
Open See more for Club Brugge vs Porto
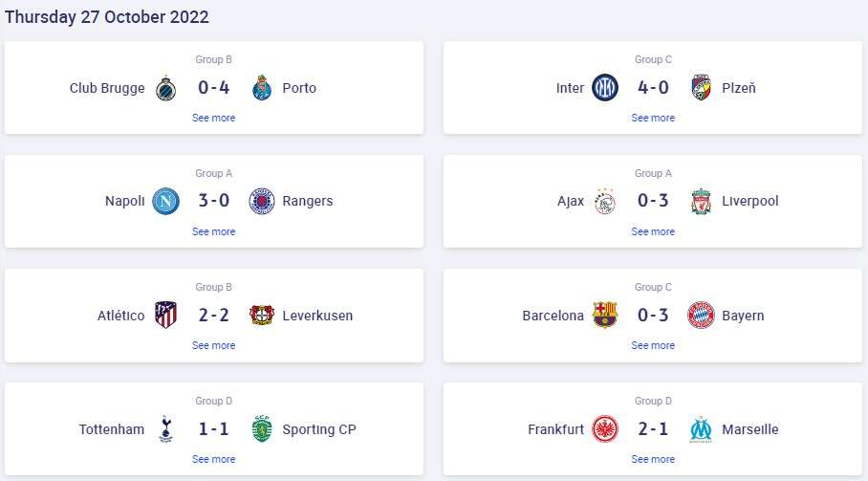pos(213,118)
